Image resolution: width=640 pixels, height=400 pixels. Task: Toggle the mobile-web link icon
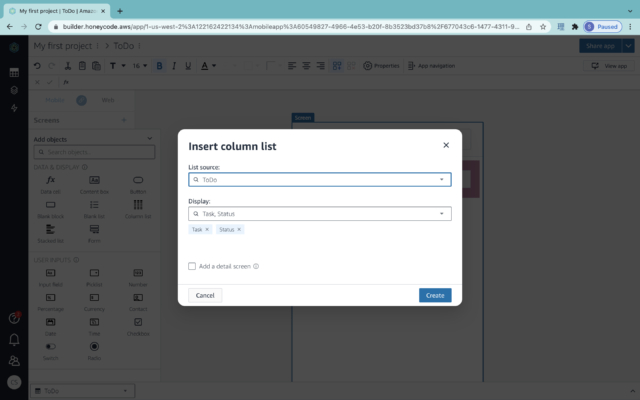[x=81, y=100]
